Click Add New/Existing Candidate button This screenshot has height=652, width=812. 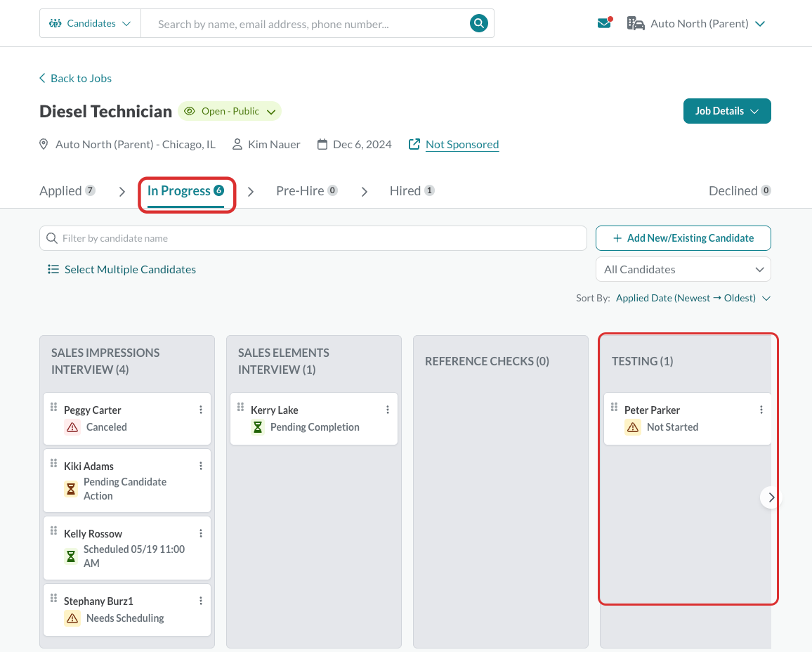683,238
